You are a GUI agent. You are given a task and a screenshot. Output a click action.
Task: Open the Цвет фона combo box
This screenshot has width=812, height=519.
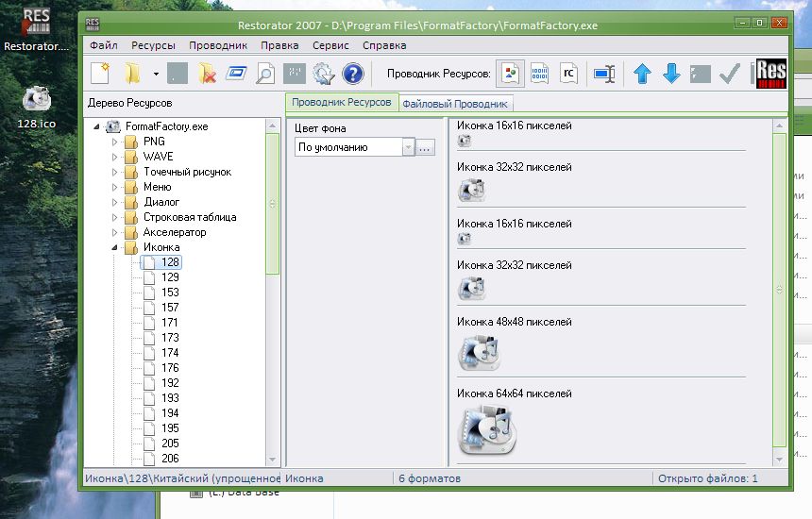(408, 147)
